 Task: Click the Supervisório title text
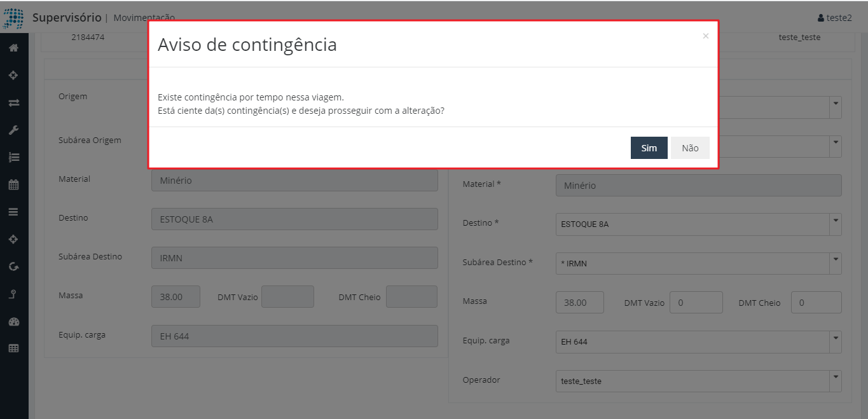click(67, 17)
